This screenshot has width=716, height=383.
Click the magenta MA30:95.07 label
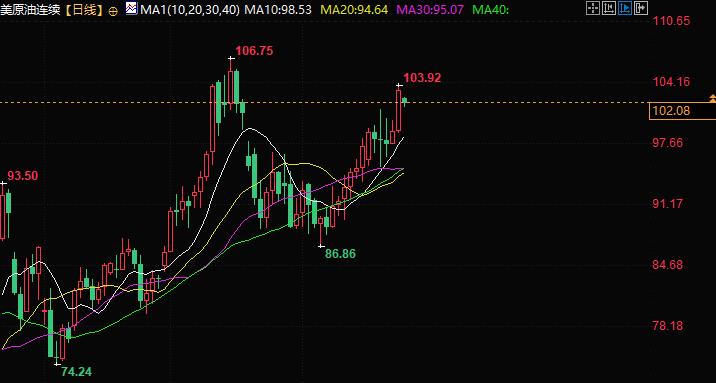tap(431, 9)
